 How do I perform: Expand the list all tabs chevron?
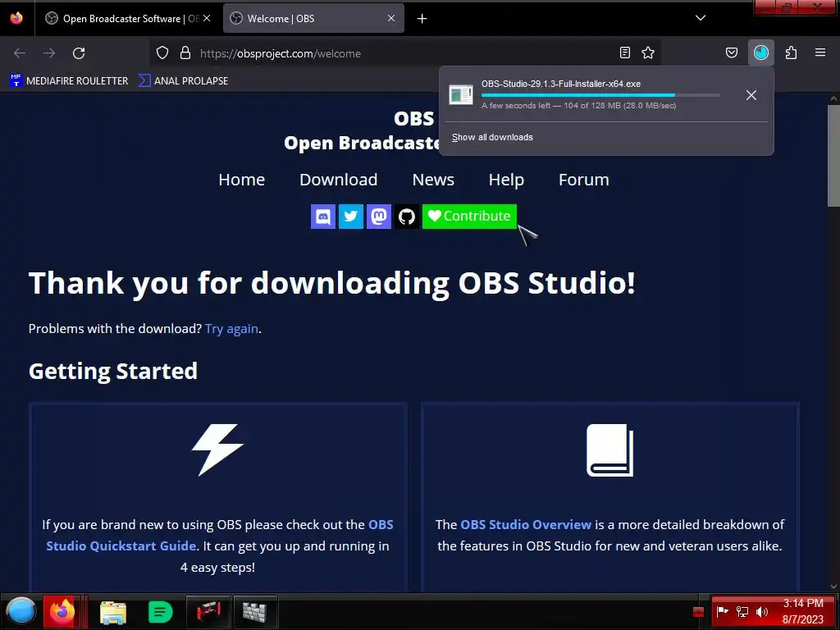701,18
